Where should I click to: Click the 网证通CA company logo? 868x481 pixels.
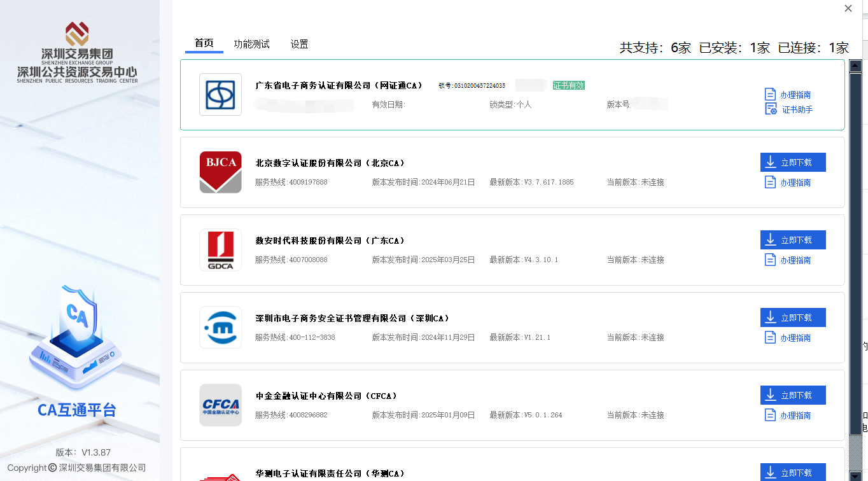220,95
